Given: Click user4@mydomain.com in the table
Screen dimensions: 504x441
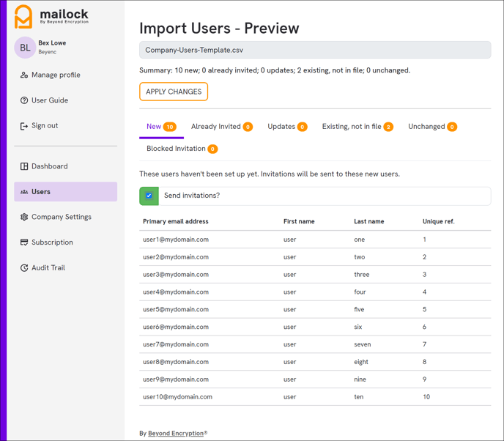Looking at the screenshot, I should (176, 292).
